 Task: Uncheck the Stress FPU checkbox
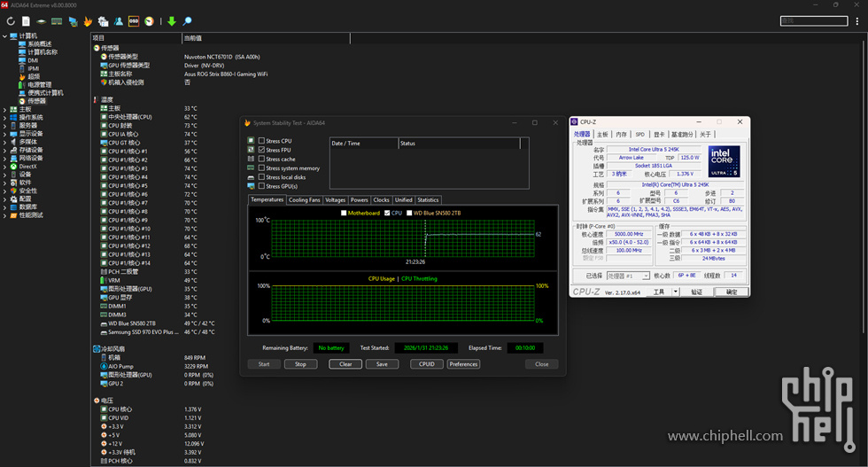coord(261,150)
